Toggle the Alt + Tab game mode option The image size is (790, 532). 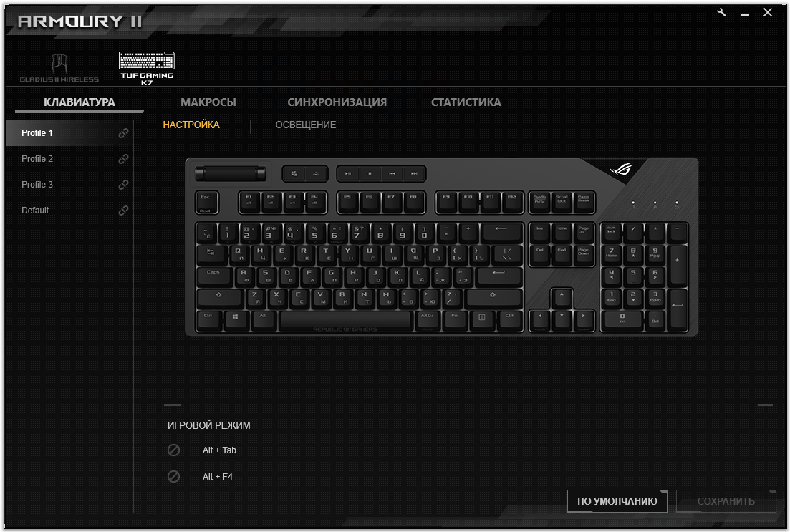point(174,450)
